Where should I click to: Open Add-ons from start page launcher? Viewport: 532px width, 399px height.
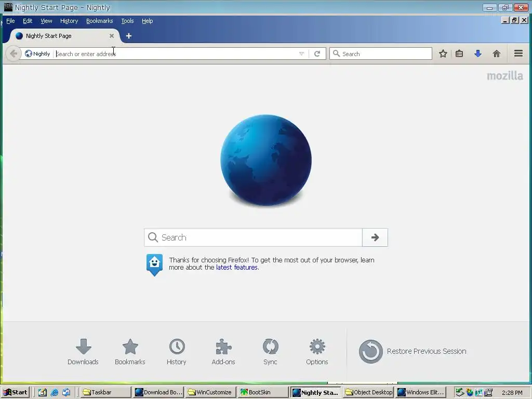(223, 352)
